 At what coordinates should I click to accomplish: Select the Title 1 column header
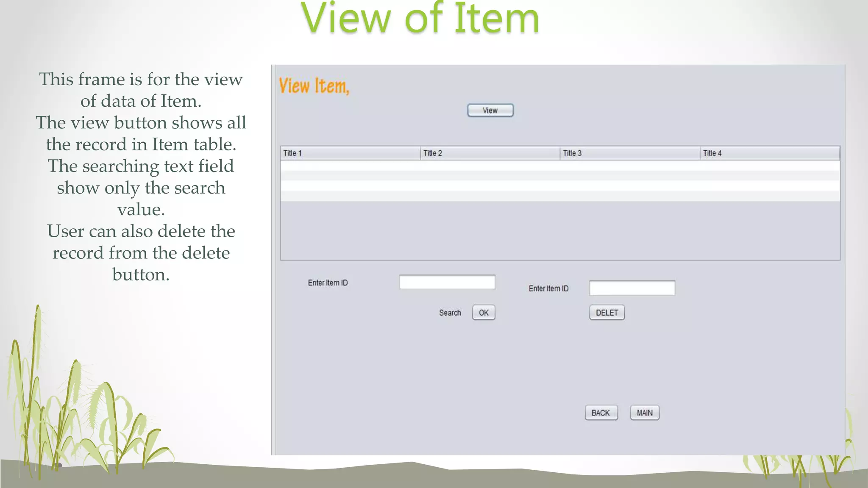tap(350, 153)
